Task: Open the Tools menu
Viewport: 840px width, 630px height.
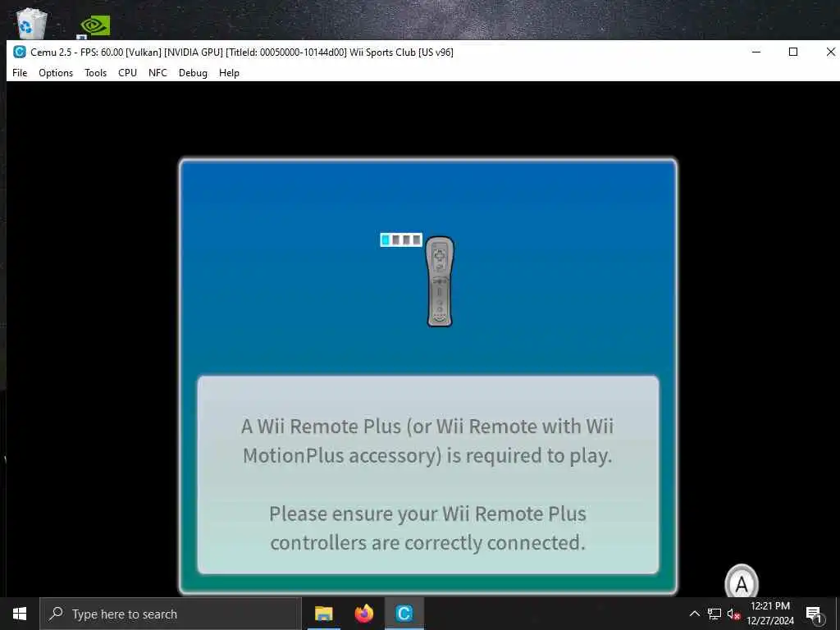Action: tap(95, 73)
